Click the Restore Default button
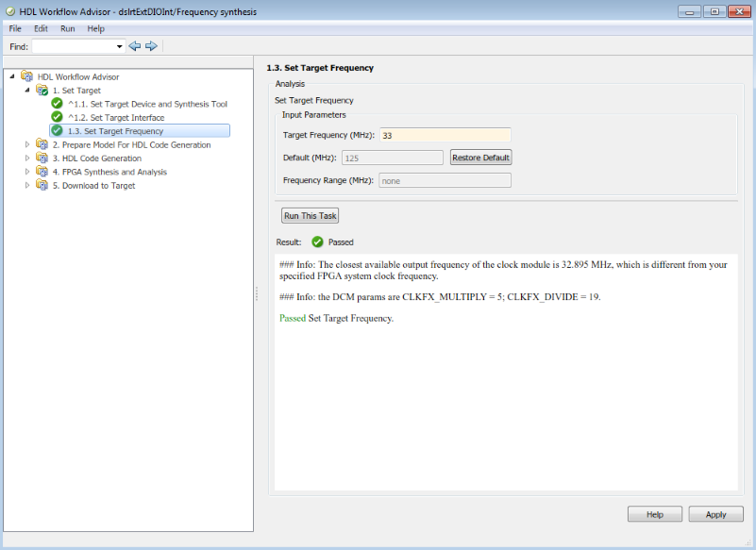 click(480, 158)
